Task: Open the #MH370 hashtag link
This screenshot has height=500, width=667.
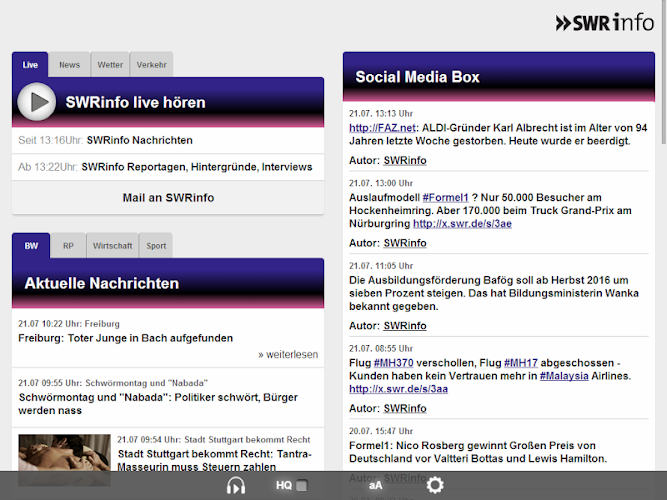Action: 393,363
